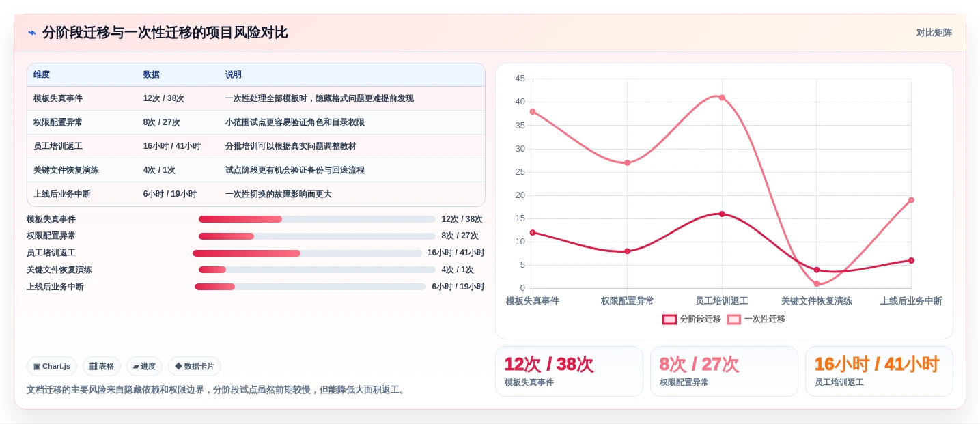Click one-time migration point at 上线后业务中断 (19)
Screen dimensions: 980x424
(x=911, y=200)
